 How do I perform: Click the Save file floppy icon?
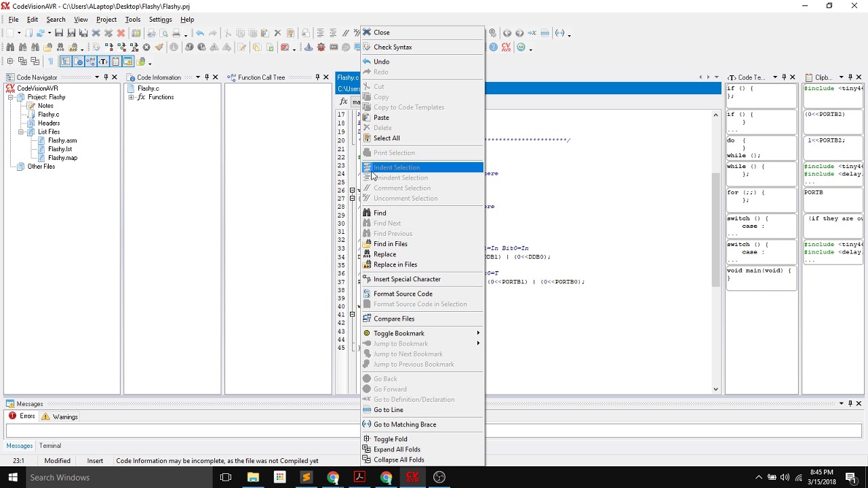59,33
